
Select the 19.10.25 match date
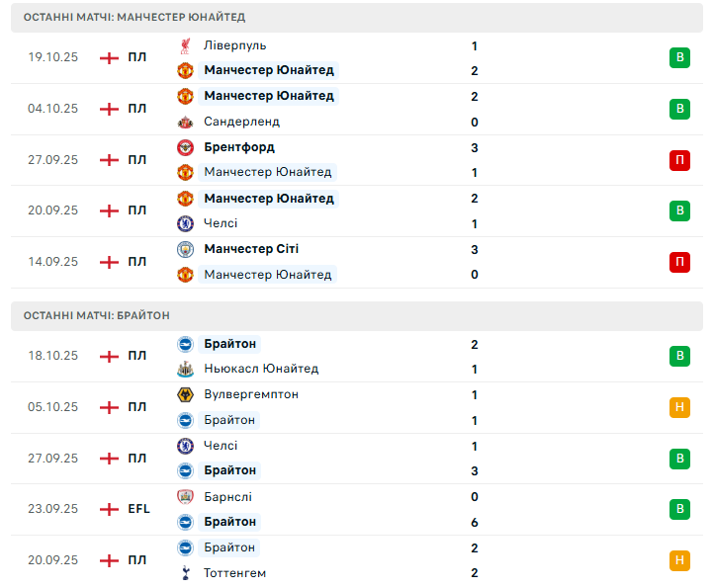click(52, 57)
